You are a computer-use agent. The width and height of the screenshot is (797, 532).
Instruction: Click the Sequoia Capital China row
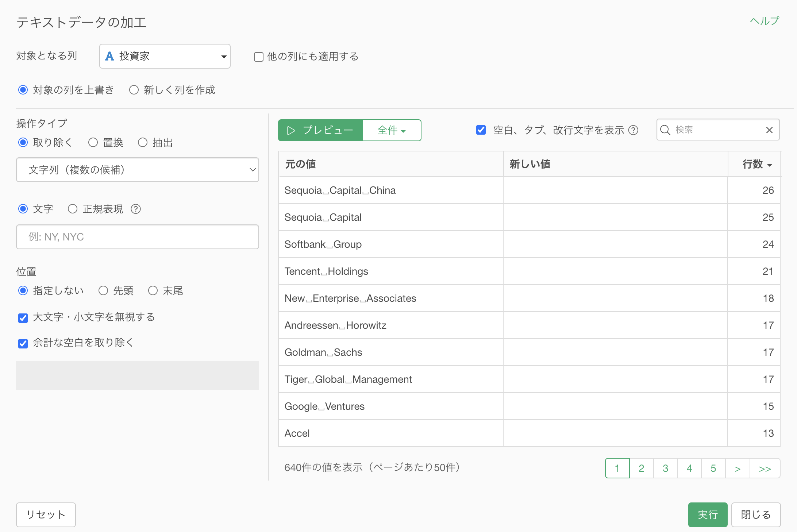(529, 190)
